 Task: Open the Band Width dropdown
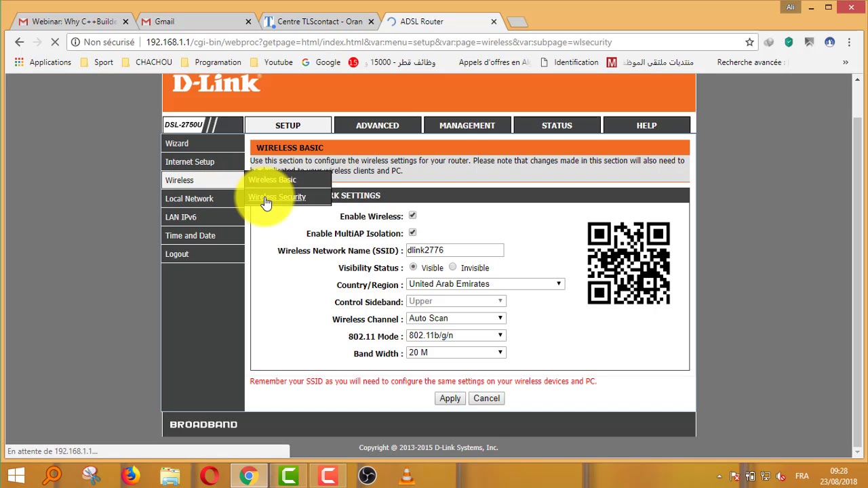pyautogui.click(x=456, y=352)
